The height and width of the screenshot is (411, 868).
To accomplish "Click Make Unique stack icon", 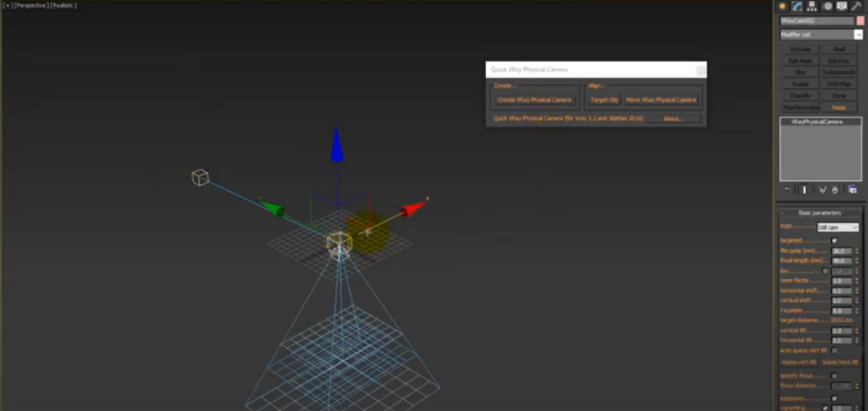I will pos(822,190).
